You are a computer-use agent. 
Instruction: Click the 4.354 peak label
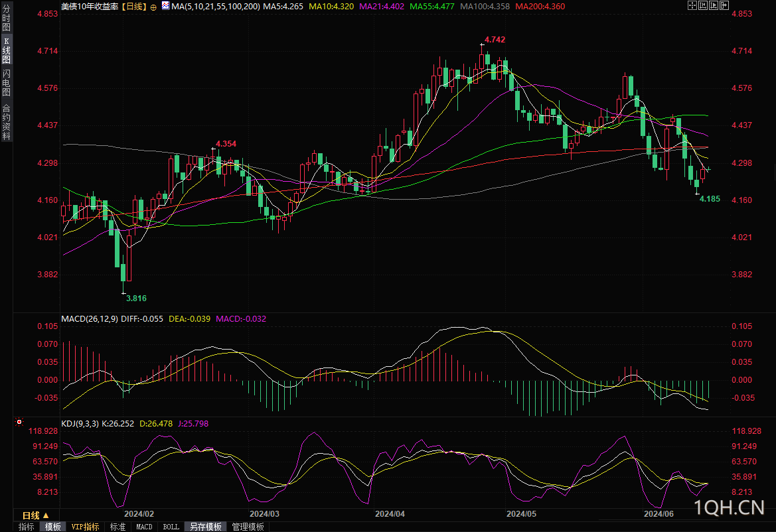(226, 144)
